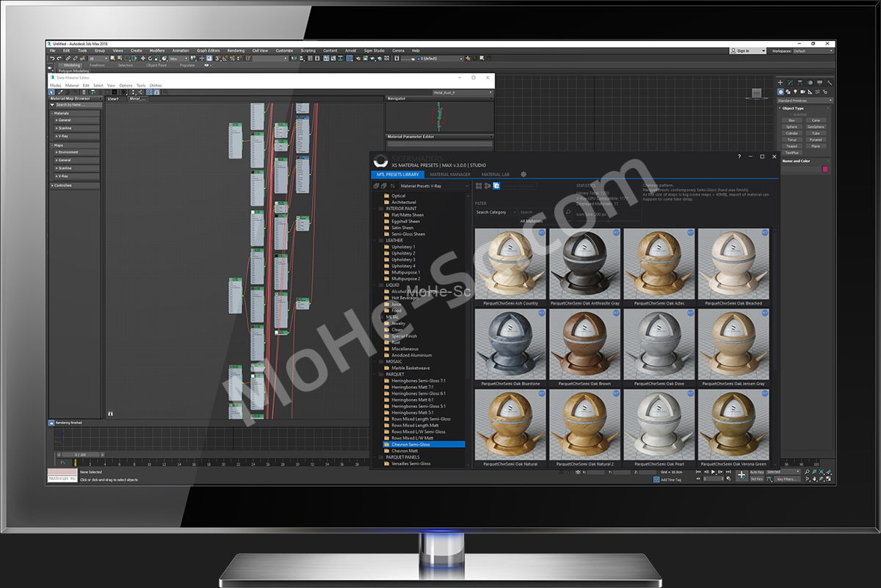881x588 pixels.
Task: Open the ViewCube in the viewport
Action: [756, 93]
